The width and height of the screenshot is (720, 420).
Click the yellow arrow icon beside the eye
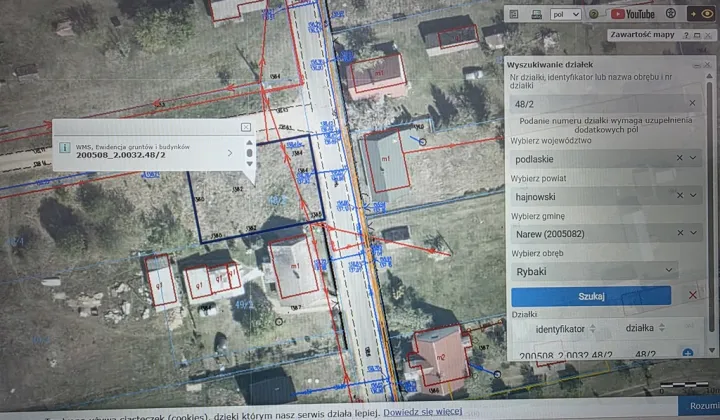tap(693, 14)
